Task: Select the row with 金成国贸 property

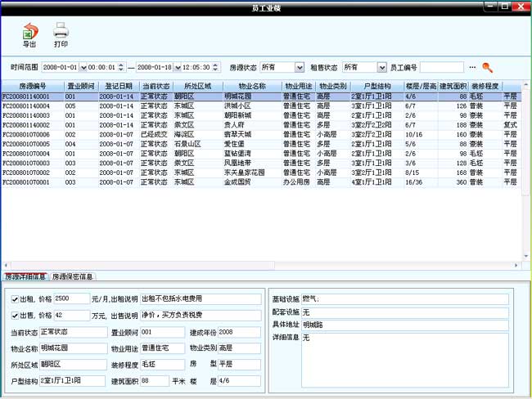Action: tap(246, 182)
